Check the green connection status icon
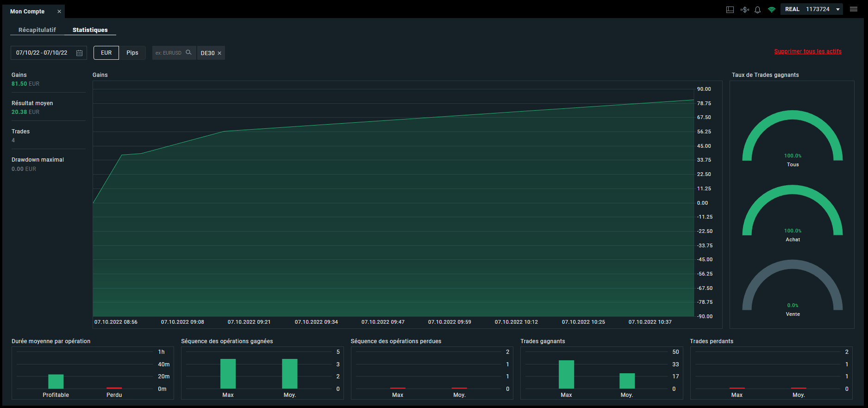This screenshot has height=408, width=868. pyautogui.click(x=771, y=10)
